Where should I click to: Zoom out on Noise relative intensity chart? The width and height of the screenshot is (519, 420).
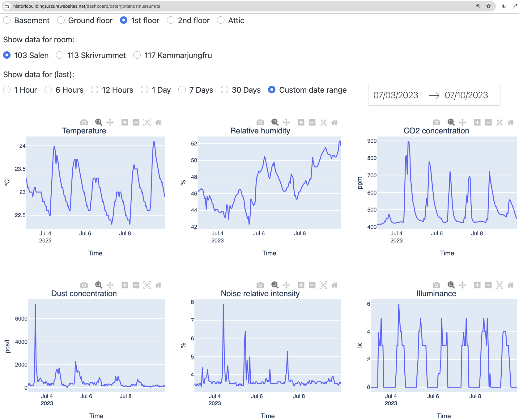[x=312, y=285]
